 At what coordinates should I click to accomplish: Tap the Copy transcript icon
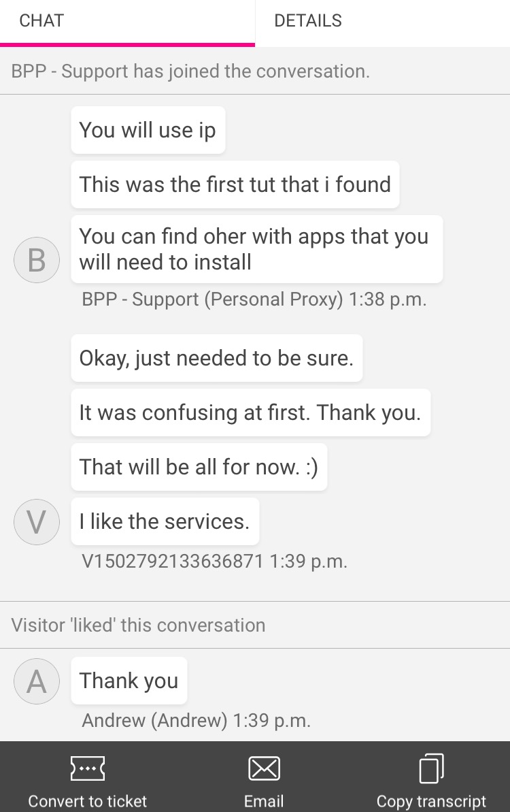[431, 768]
